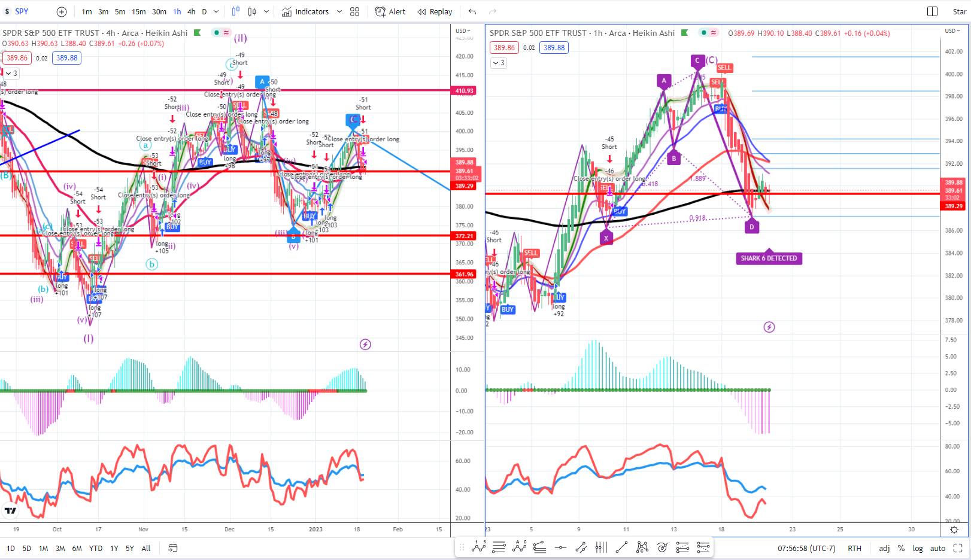The height and width of the screenshot is (560, 971).
Task: Select 1h interval in top toolbar
Action: (177, 11)
